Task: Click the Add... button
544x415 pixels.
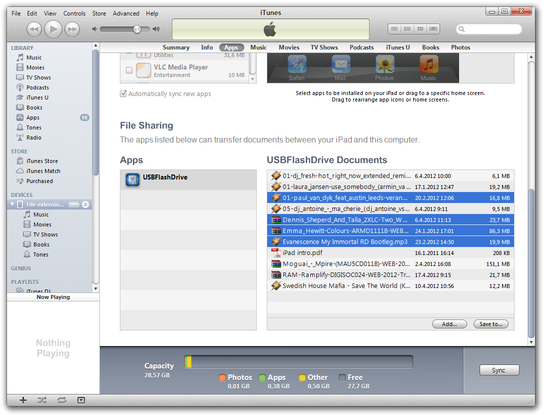Action: (449, 324)
